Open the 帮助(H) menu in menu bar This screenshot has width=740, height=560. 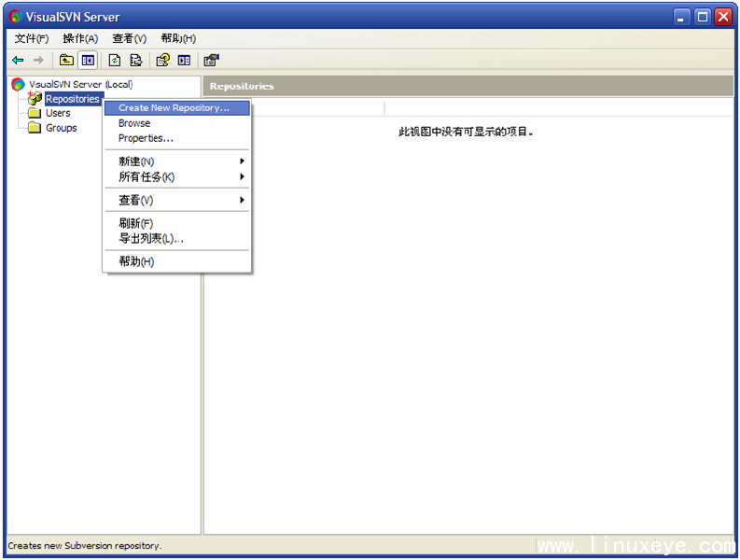pyautogui.click(x=178, y=38)
